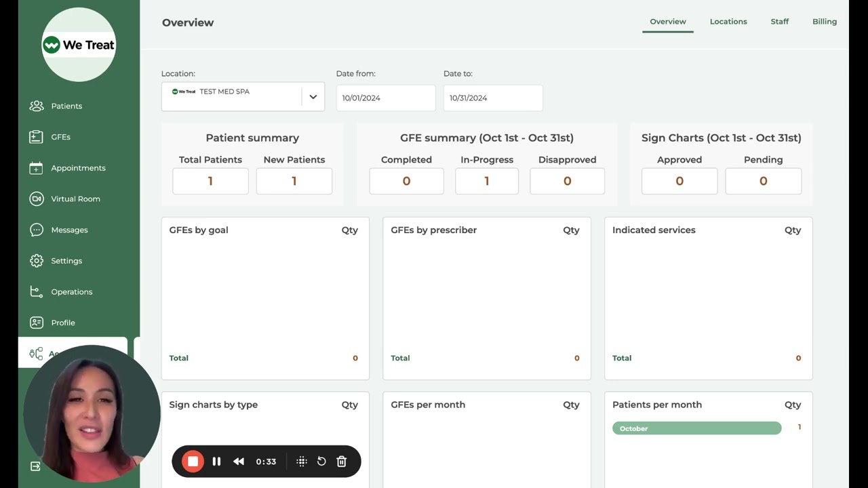
Task: Expand the Location dropdown arrow
Action: click(313, 97)
